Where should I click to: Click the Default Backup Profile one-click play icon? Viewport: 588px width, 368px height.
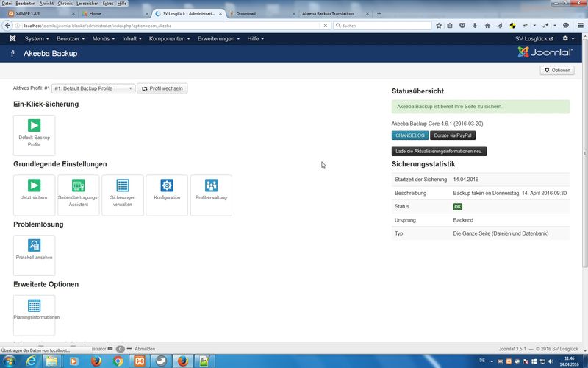pyautogui.click(x=34, y=125)
